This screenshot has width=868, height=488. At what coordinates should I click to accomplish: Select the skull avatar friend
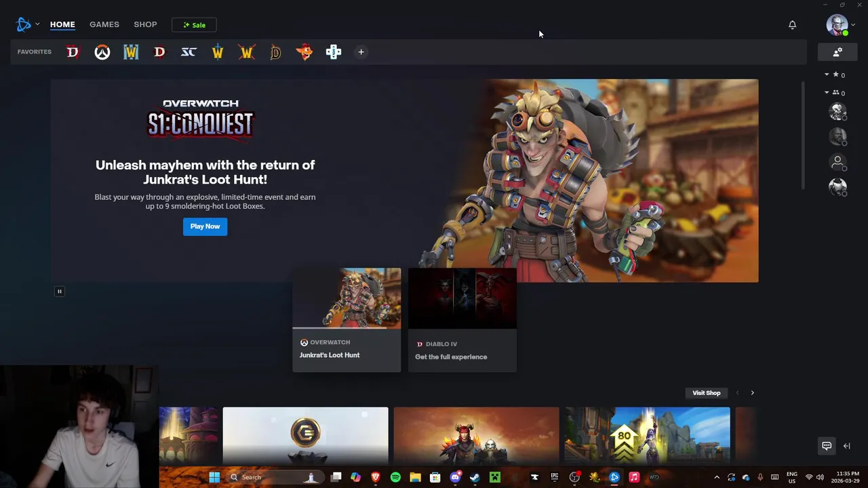(838, 112)
